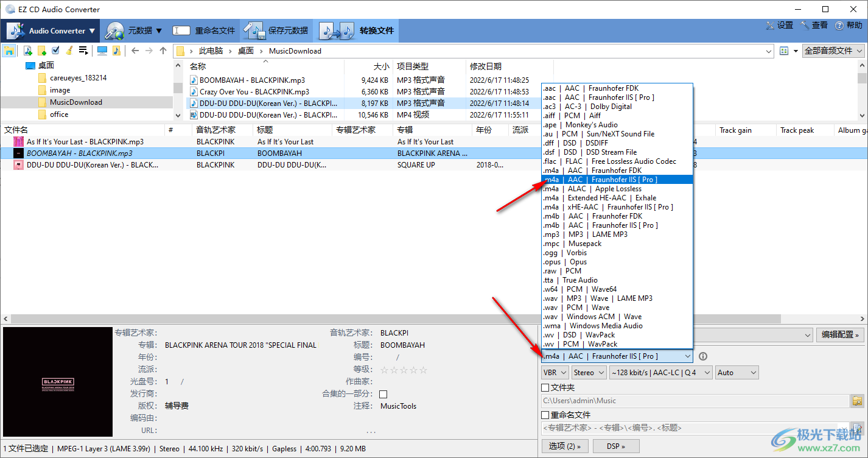The image size is (868, 458).
Task: Select Crazy Over You - BLACKPINK.mp3 file
Action: coord(254,91)
